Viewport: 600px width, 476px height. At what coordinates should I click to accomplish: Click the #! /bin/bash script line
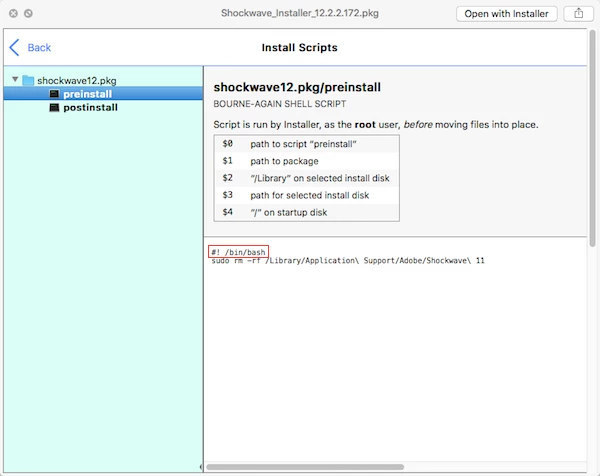click(238, 252)
